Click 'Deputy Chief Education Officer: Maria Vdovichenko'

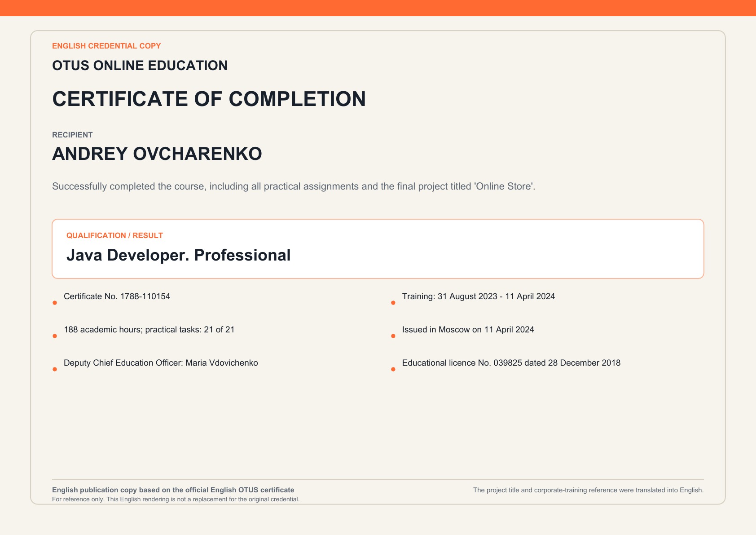click(x=161, y=363)
